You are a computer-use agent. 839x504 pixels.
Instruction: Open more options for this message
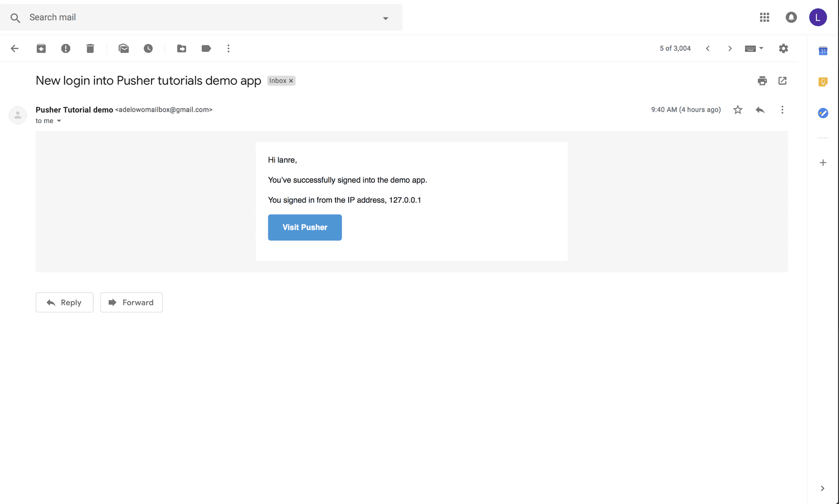(x=782, y=109)
